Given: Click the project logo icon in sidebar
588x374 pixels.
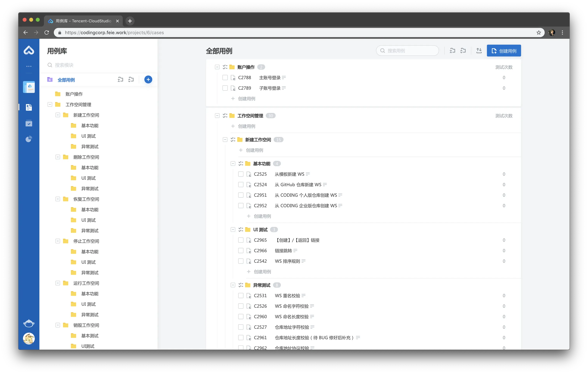Looking at the screenshot, I should 29,87.
